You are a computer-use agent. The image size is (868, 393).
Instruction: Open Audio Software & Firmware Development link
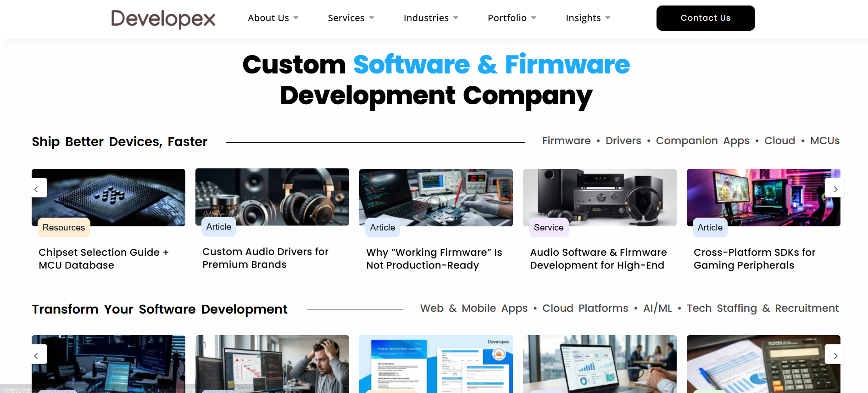point(598,258)
